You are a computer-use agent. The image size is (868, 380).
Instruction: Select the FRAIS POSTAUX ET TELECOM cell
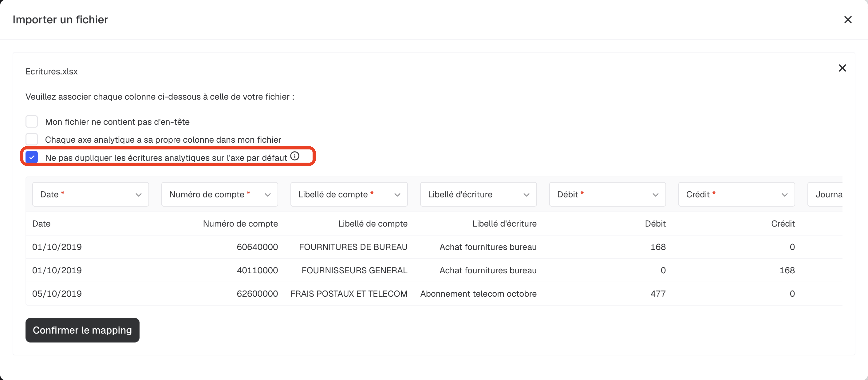point(349,293)
